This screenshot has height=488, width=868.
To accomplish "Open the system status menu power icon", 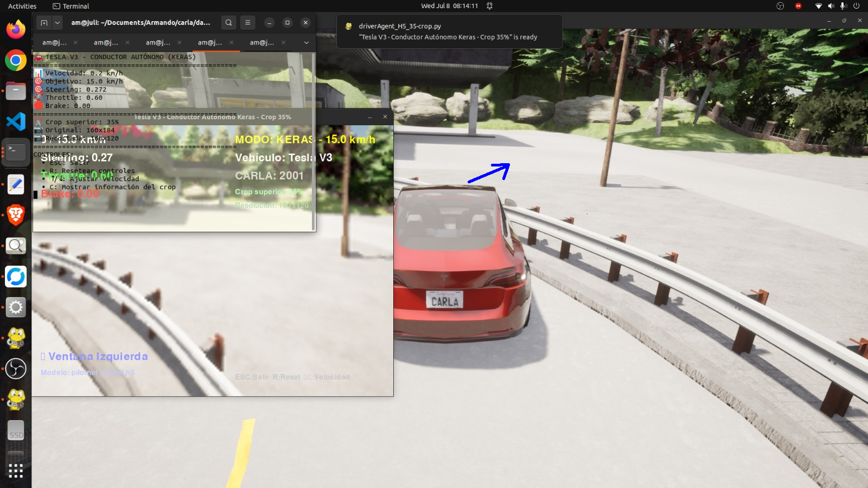I will pos(856,6).
